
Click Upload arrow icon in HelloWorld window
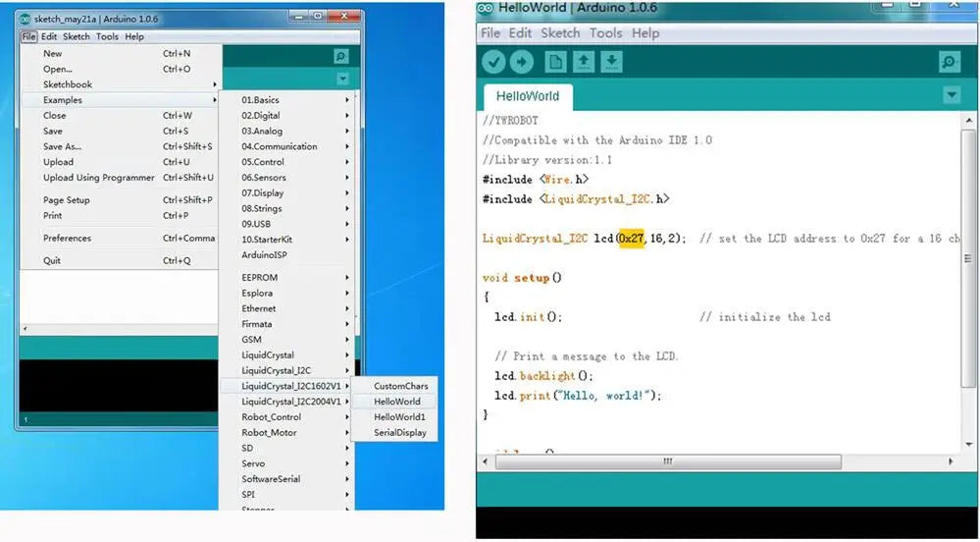coord(522,62)
